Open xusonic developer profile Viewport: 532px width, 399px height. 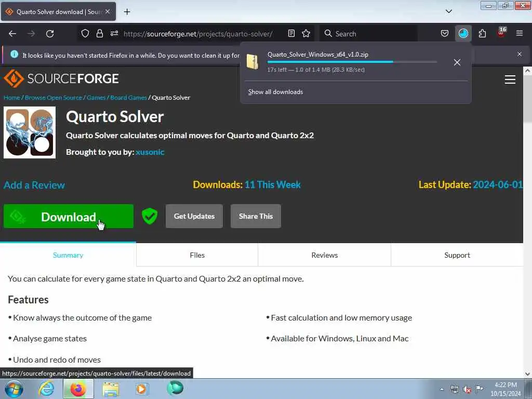pos(150,152)
